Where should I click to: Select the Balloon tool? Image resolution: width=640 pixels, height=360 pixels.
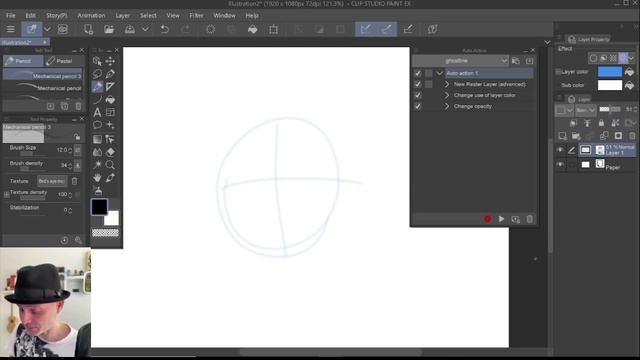pyautogui.click(x=97, y=125)
